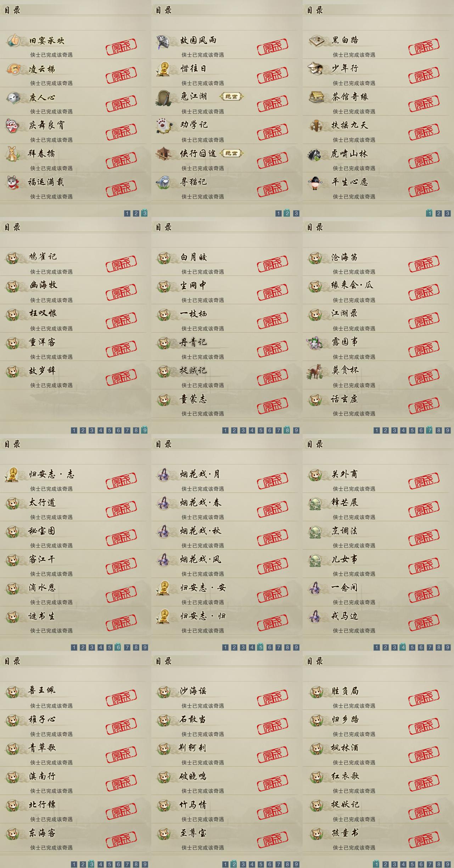Select the tea house icon beside 茶馆奇缘
The image size is (454, 868).
pyautogui.click(x=315, y=97)
